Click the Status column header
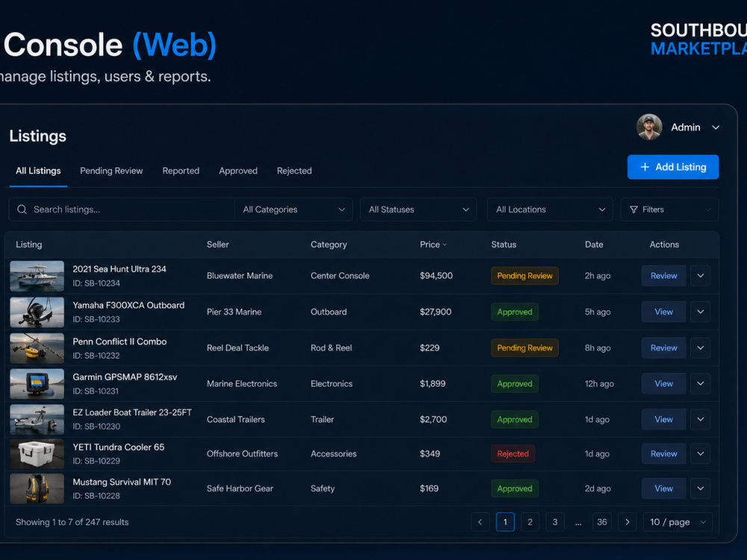The height and width of the screenshot is (560, 747). pos(503,244)
